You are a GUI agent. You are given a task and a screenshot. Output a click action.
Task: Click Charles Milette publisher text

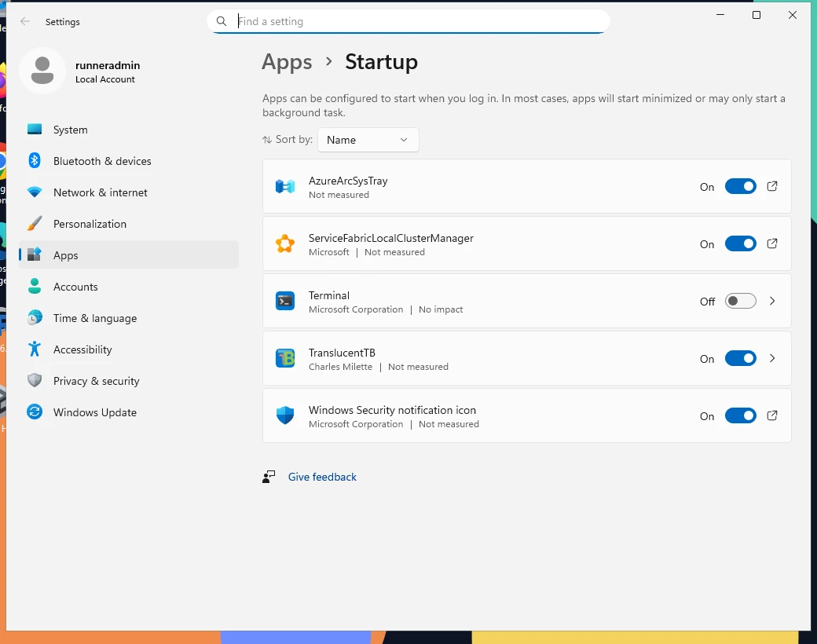click(340, 367)
